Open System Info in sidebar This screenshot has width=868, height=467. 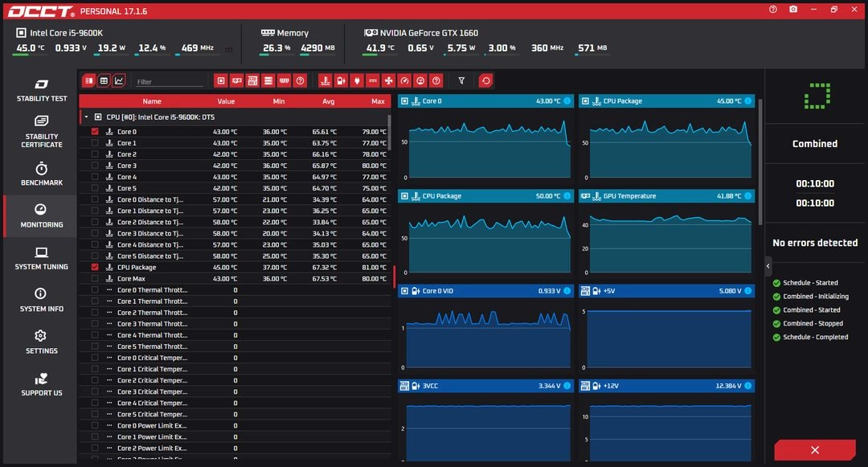pos(42,300)
